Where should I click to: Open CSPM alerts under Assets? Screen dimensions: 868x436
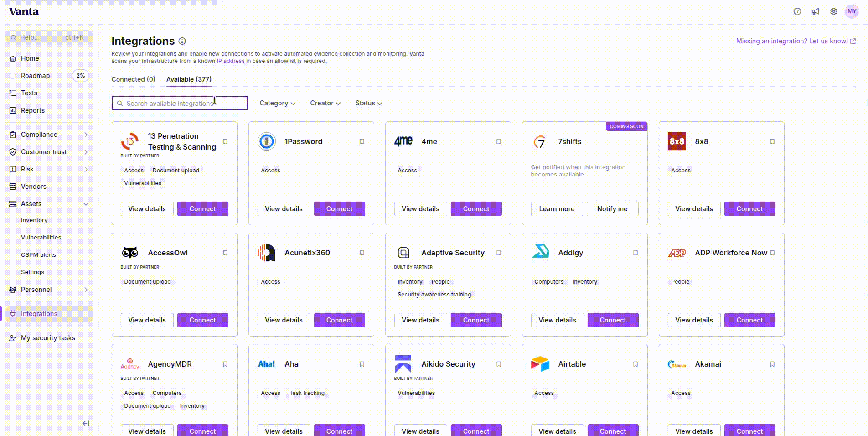tap(38, 255)
